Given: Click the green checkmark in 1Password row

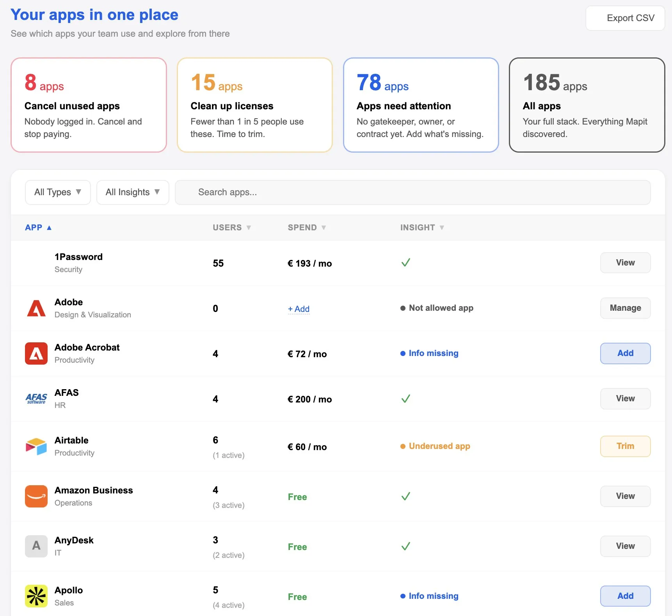Looking at the screenshot, I should 406,262.
